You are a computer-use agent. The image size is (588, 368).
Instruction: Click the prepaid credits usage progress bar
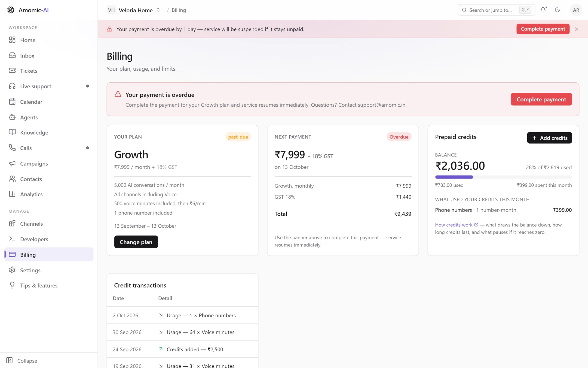point(503,177)
